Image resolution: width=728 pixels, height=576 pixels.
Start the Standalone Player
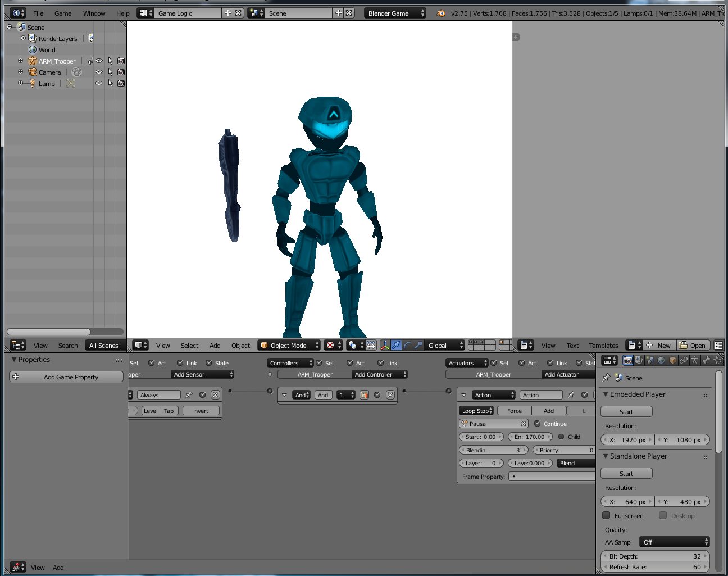[x=626, y=474]
